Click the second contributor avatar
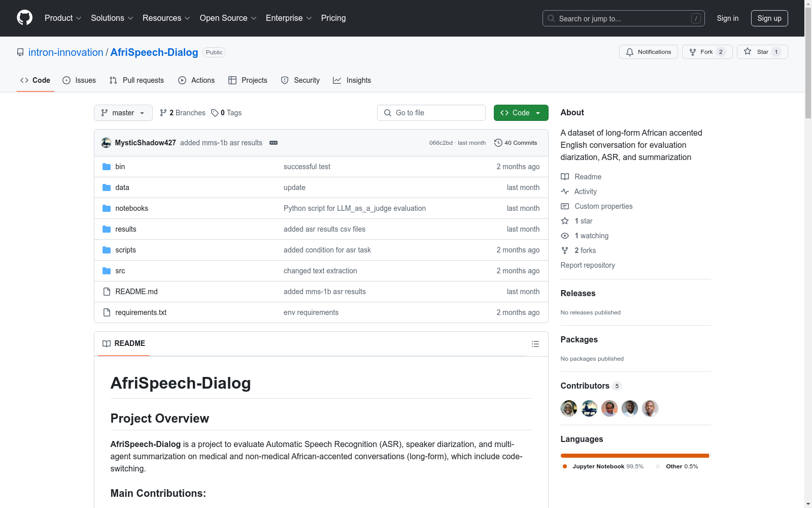812x508 pixels. point(589,408)
